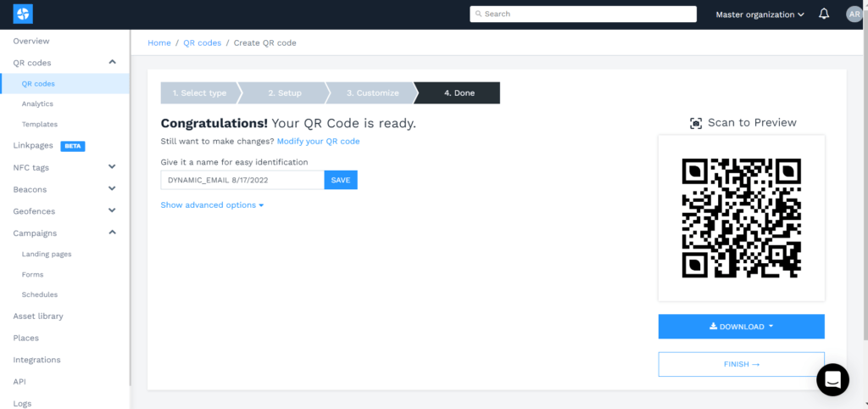Image resolution: width=868 pixels, height=409 pixels.
Task: Expand the Geofences section
Action: click(113, 210)
